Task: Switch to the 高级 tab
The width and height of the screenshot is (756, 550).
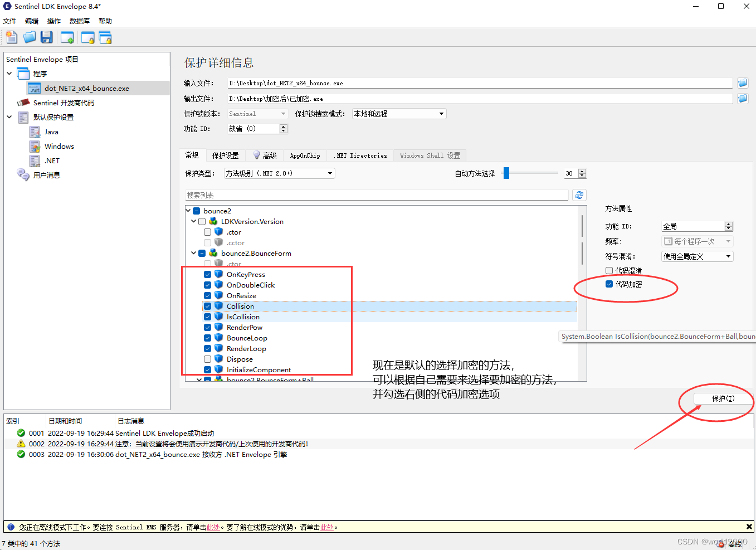Action: [x=265, y=155]
